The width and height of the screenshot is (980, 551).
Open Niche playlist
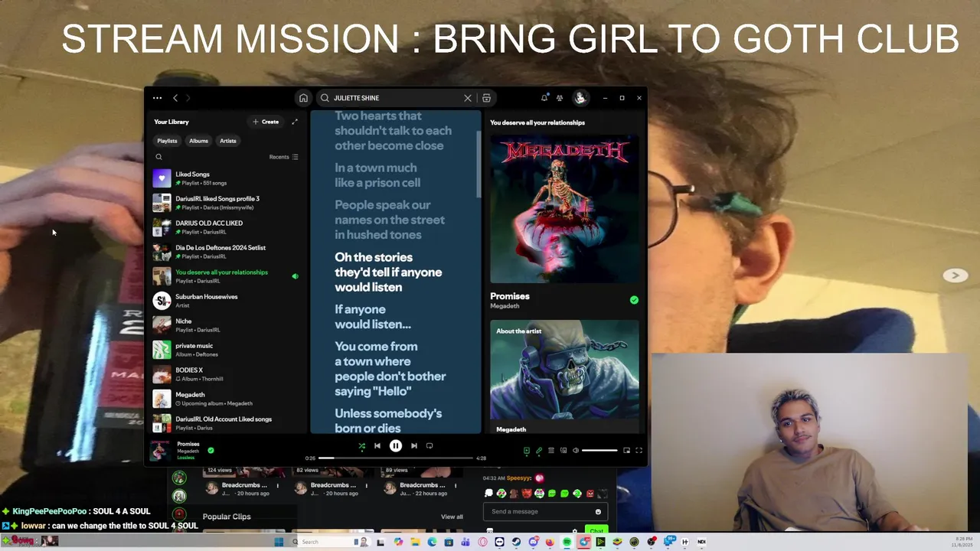(x=227, y=325)
